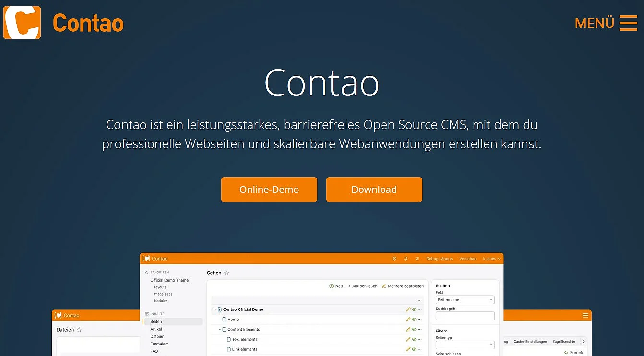The height and width of the screenshot is (356, 644).
Task: Open more options for Text elements
Action: [x=420, y=340]
